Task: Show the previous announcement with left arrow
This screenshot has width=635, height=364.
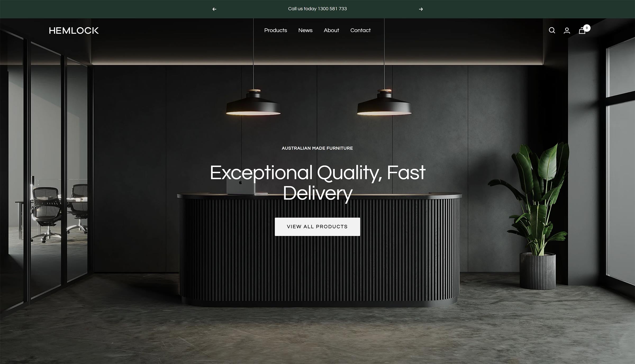Action: point(214,9)
